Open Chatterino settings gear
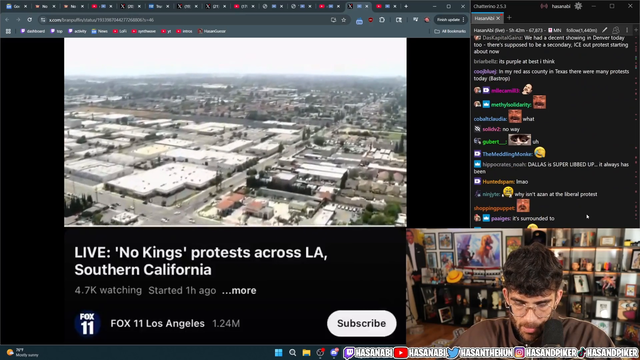The image size is (640, 360). (578, 6)
